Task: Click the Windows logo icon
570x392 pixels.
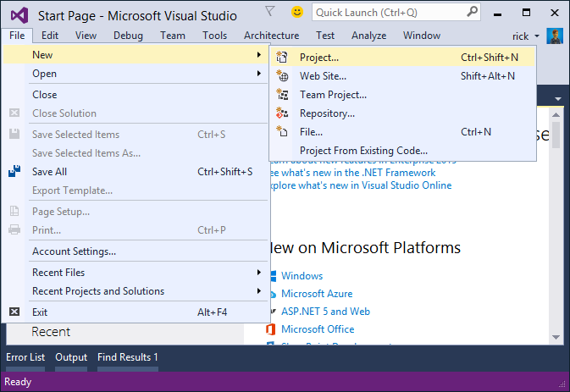Action: pyautogui.click(x=273, y=276)
